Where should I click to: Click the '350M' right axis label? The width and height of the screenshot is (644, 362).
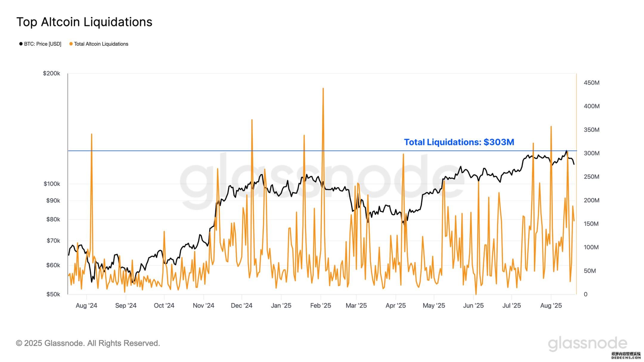point(592,130)
